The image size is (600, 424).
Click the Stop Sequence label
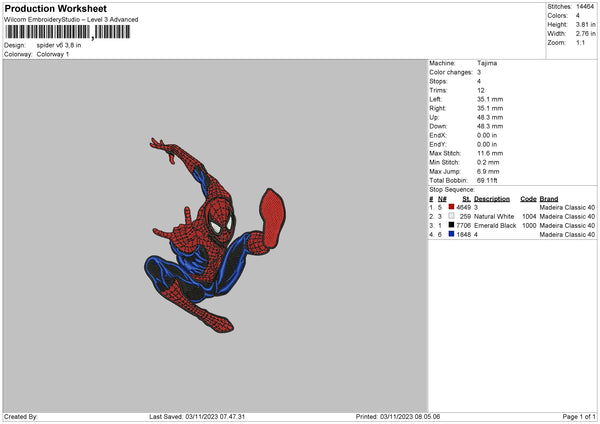click(x=452, y=188)
